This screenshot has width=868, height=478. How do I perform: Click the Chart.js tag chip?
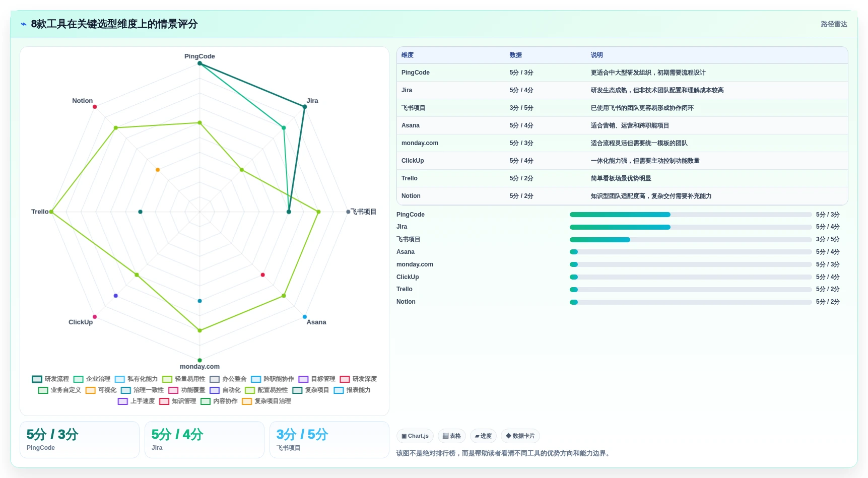[x=415, y=436]
